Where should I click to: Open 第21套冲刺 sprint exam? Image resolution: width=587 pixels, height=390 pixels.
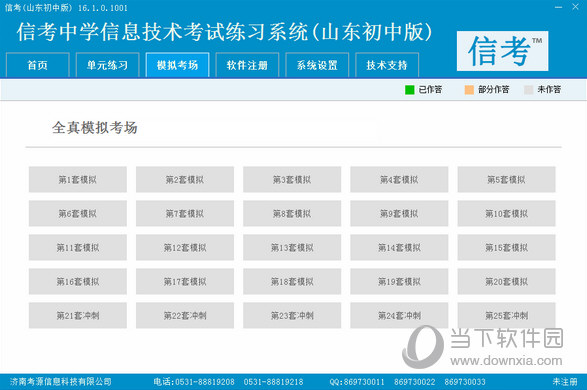(x=78, y=316)
